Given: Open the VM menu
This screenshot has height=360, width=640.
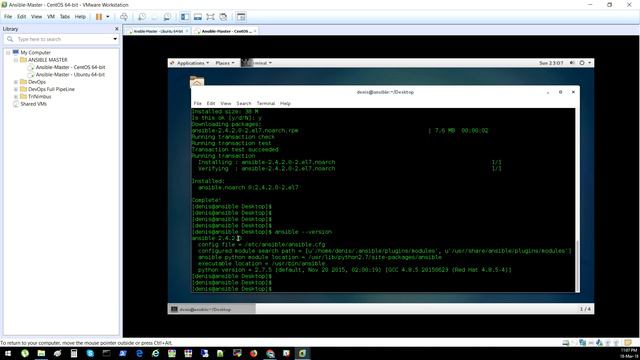Looking at the screenshot, I should pos(51,17).
